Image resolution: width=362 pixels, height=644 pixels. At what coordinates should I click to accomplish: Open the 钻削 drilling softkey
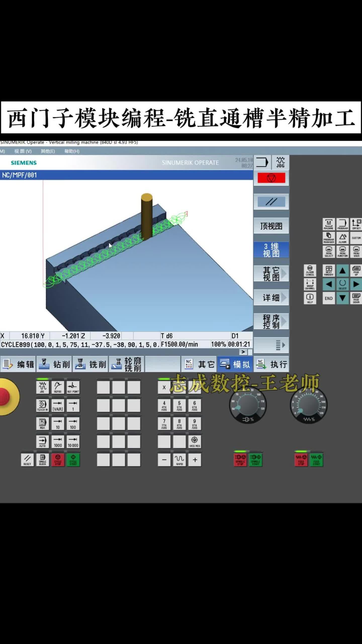tap(54, 364)
